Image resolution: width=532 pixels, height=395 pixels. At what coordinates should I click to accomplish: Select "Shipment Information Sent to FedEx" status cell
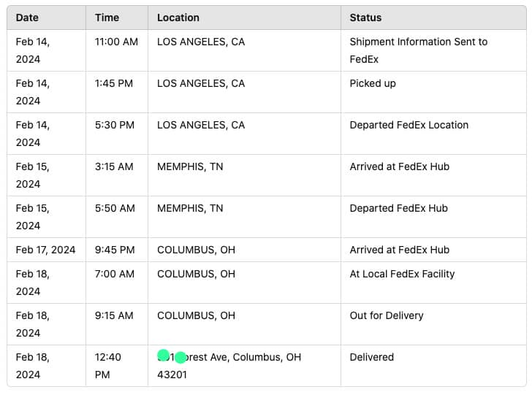(x=418, y=50)
